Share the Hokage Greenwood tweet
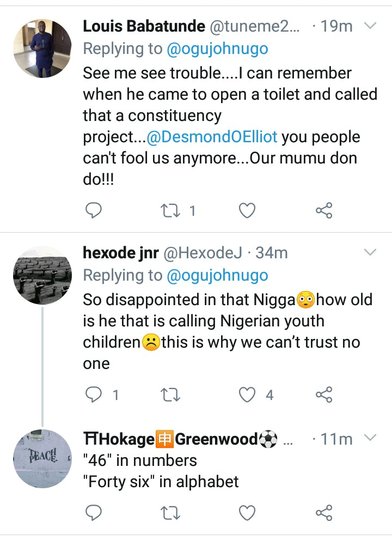Image resolution: width=392 pixels, height=540 pixels. pyautogui.click(x=324, y=513)
